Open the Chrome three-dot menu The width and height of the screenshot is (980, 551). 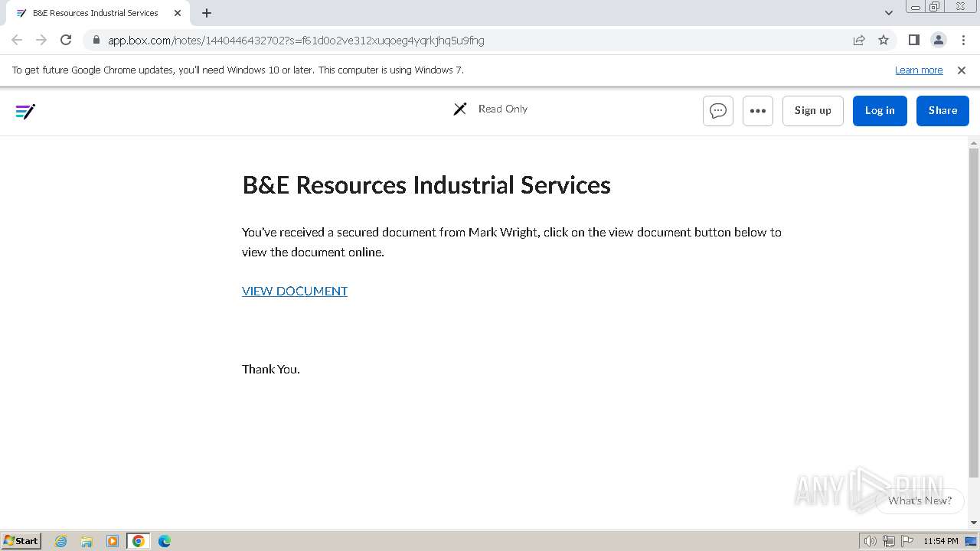pos(963,40)
